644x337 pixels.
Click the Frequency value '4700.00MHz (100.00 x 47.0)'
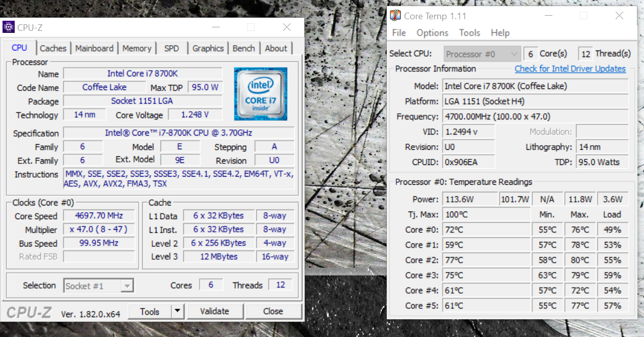[x=536, y=116]
